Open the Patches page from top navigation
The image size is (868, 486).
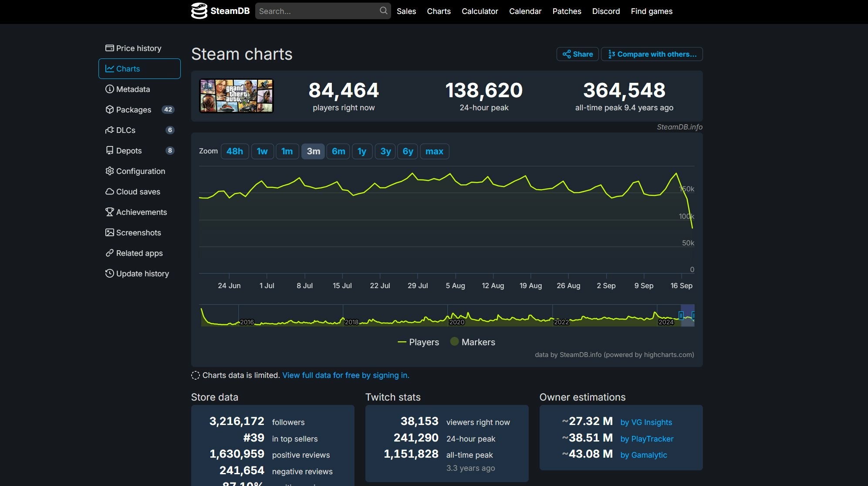click(566, 11)
